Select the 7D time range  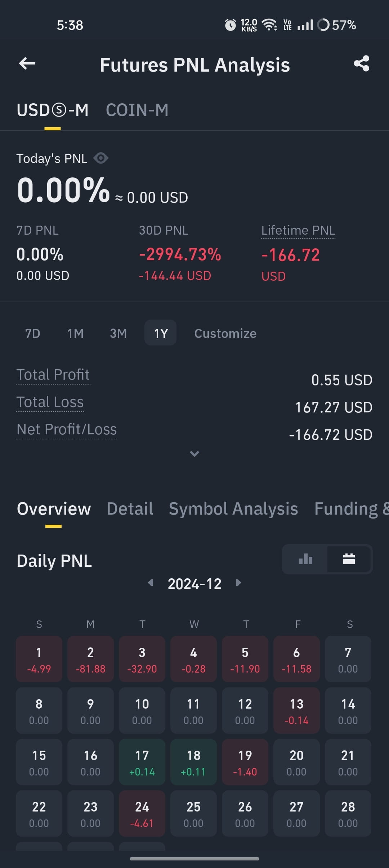(x=32, y=333)
